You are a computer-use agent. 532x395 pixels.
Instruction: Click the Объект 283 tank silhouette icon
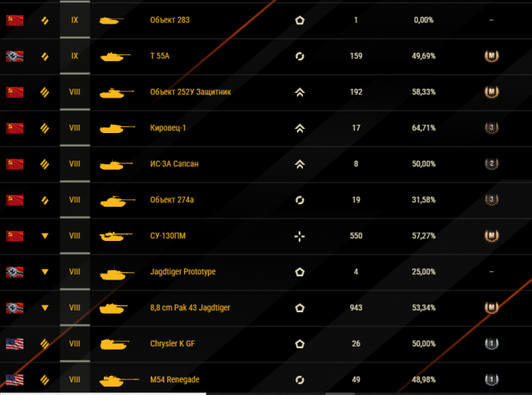point(111,21)
